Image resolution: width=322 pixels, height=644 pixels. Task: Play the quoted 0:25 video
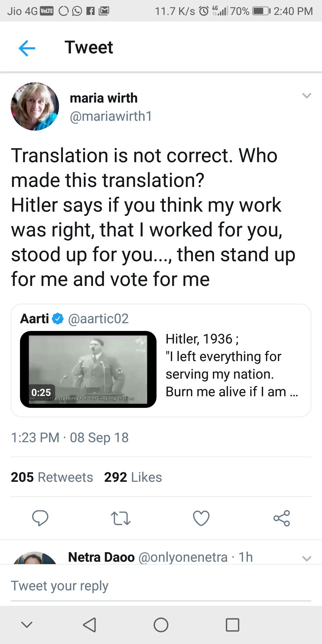88,369
